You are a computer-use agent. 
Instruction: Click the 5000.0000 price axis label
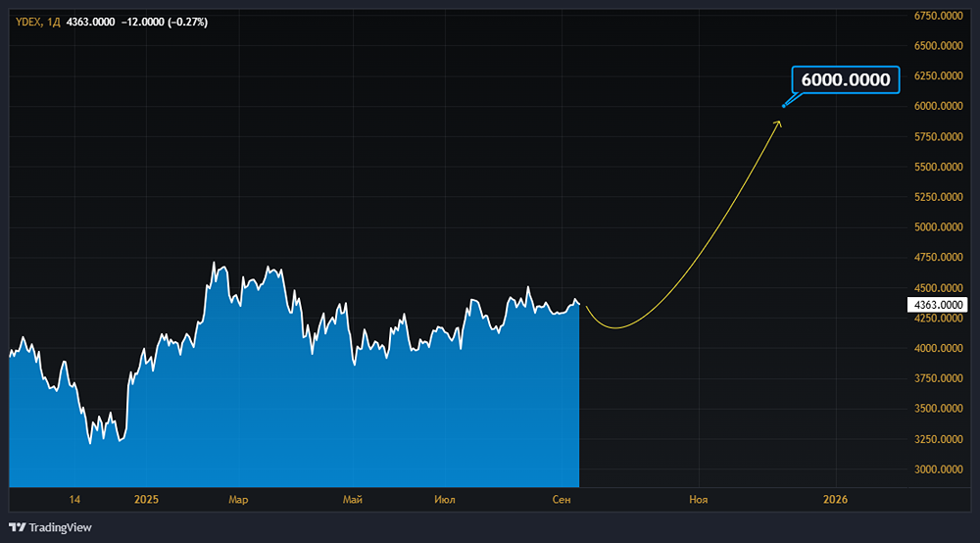coord(938,226)
